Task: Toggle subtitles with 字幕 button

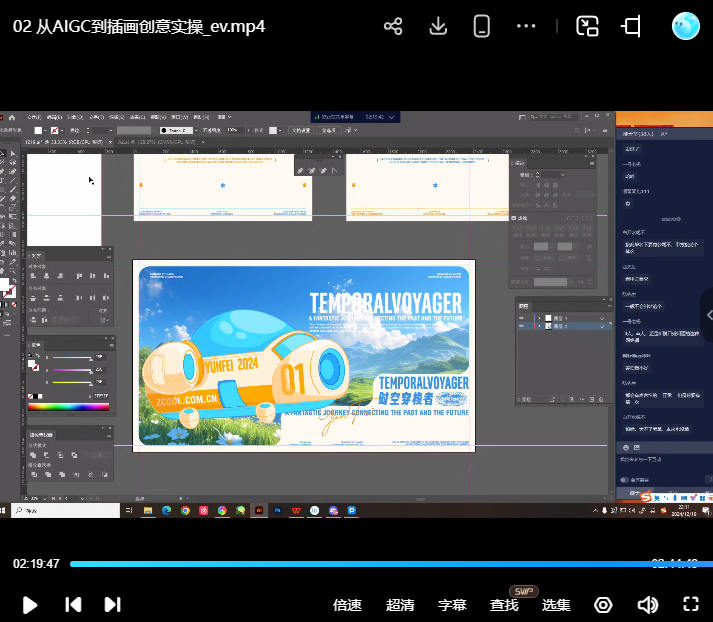Action: (x=452, y=604)
